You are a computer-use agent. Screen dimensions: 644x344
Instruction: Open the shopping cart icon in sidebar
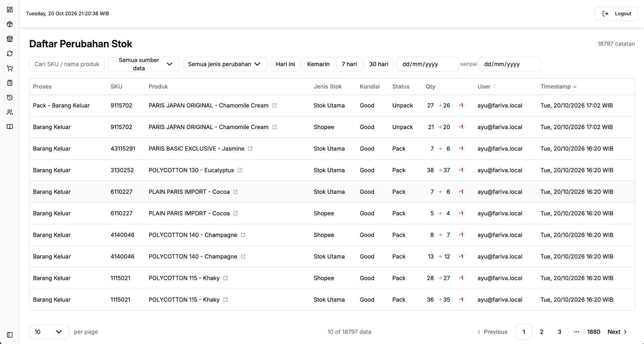[10, 68]
